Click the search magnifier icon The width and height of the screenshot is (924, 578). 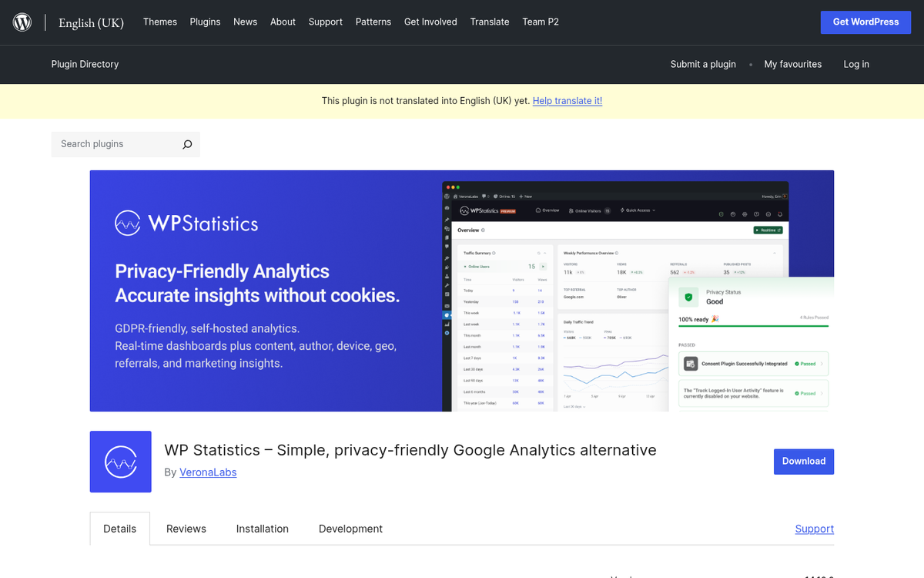(x=187, y=144)
